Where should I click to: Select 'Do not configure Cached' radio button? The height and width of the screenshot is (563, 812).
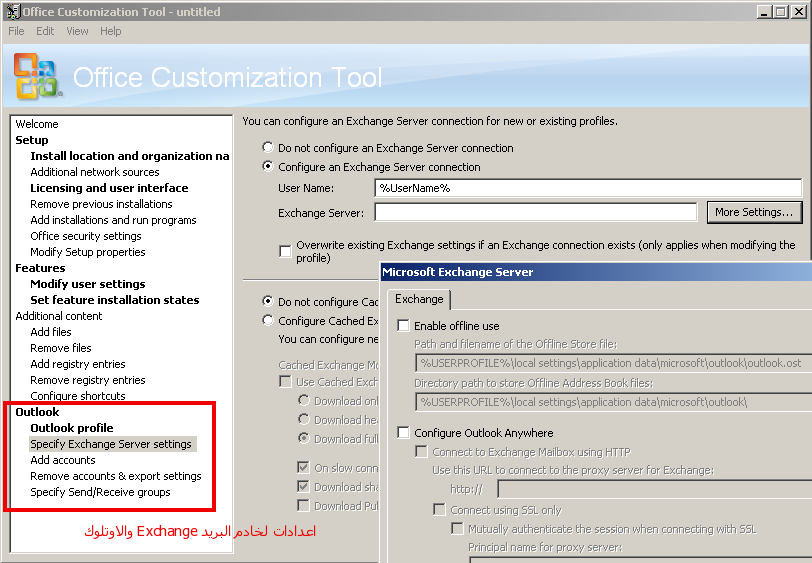tap(268, 301)
